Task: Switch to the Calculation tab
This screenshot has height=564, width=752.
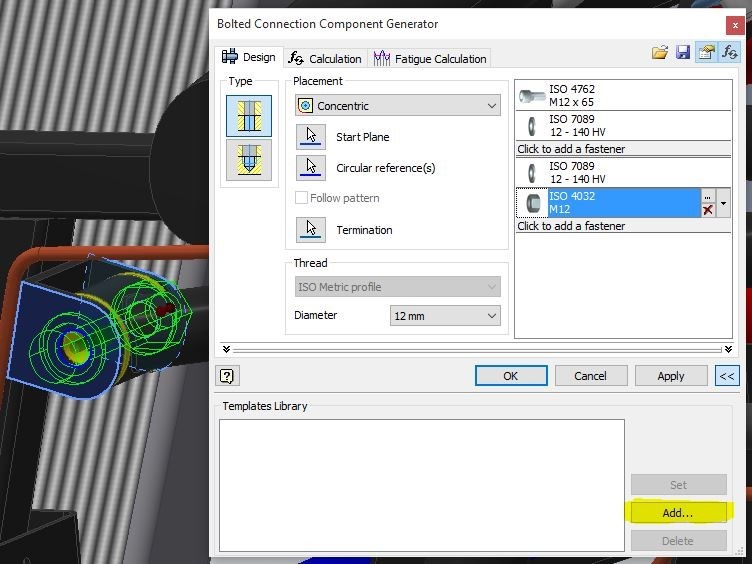Action: (x=325, y=59)
